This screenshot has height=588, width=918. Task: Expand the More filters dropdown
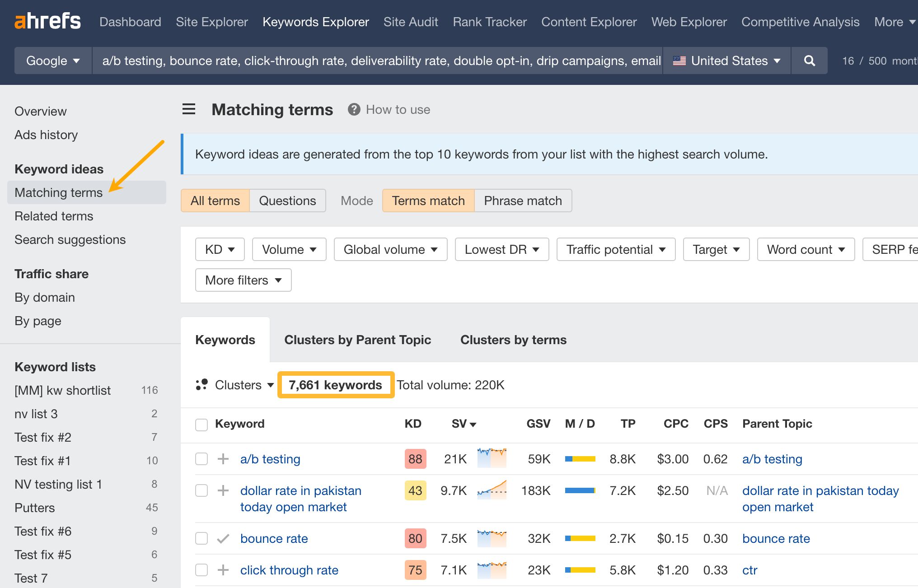click(243, 280)
